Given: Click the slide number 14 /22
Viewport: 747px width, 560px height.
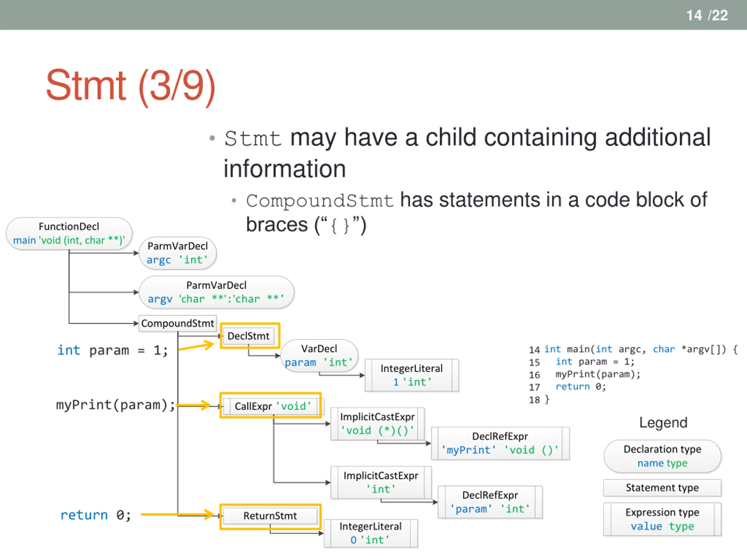Looking at the screenshot, I should (x=707, y=15).
